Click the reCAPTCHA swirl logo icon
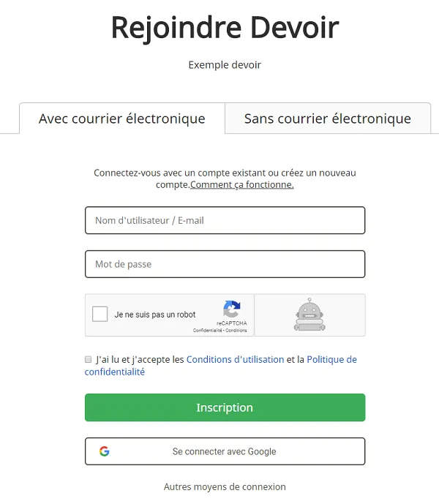The height and width of the screenshot is (504, 439). pos(232,309)
